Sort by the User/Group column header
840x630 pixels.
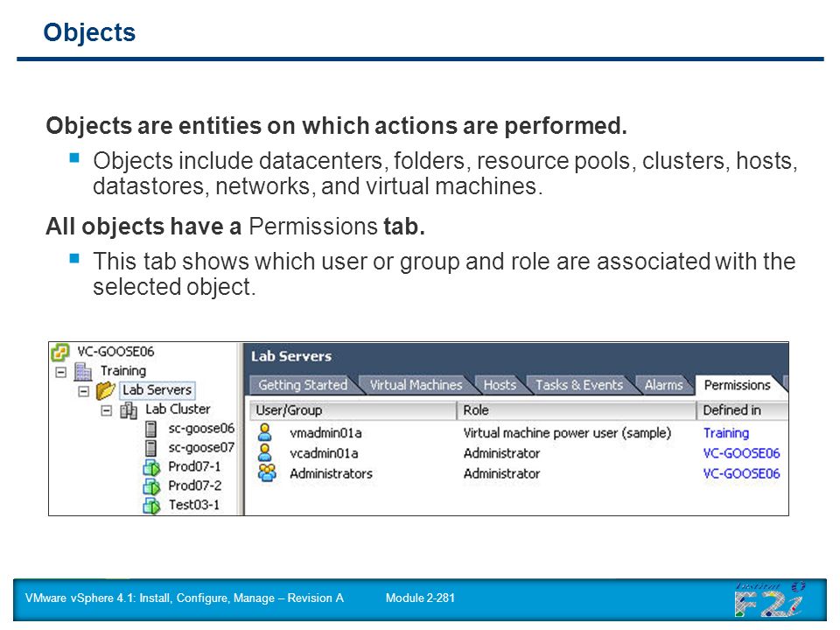click(353, 410)
